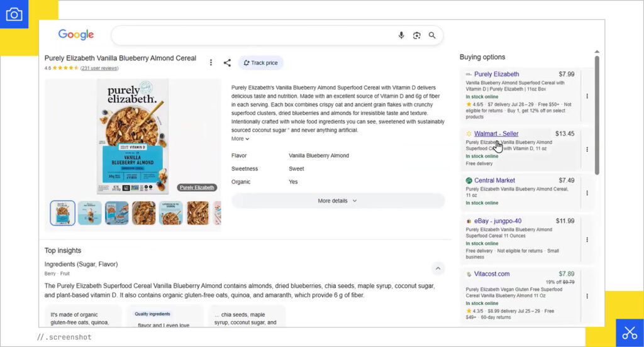This screenshot has height=347, width=644.
Task: Click the share icon beside product title
Action: pyautogui.click(x=227, y=63)
